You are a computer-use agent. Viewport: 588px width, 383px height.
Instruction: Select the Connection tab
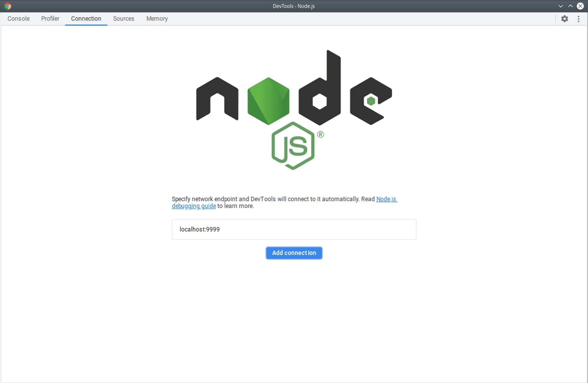point(86,19)
